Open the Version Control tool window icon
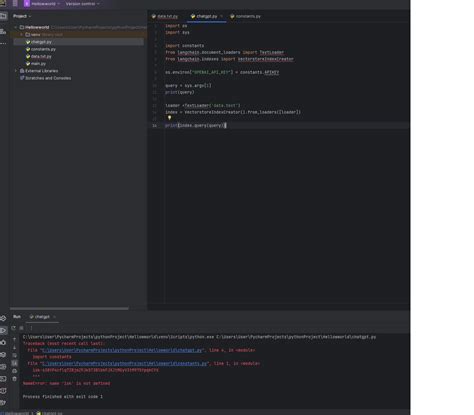This screenshot has width=474, height=415. pos(3,403)
